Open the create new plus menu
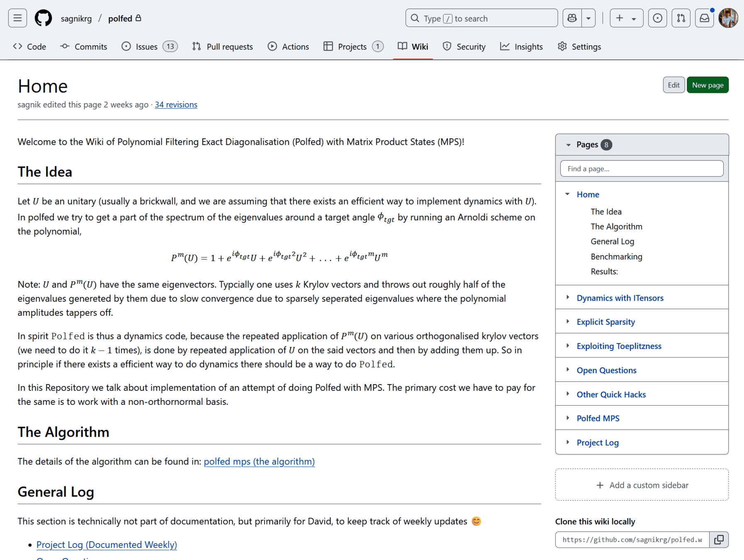 tap(626, 18)
